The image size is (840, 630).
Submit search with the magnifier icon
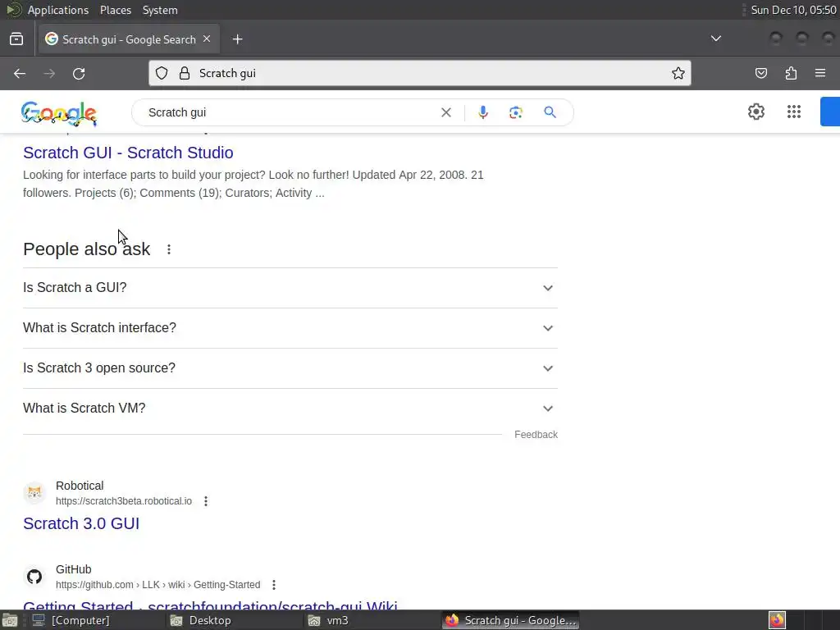point(550,112)
